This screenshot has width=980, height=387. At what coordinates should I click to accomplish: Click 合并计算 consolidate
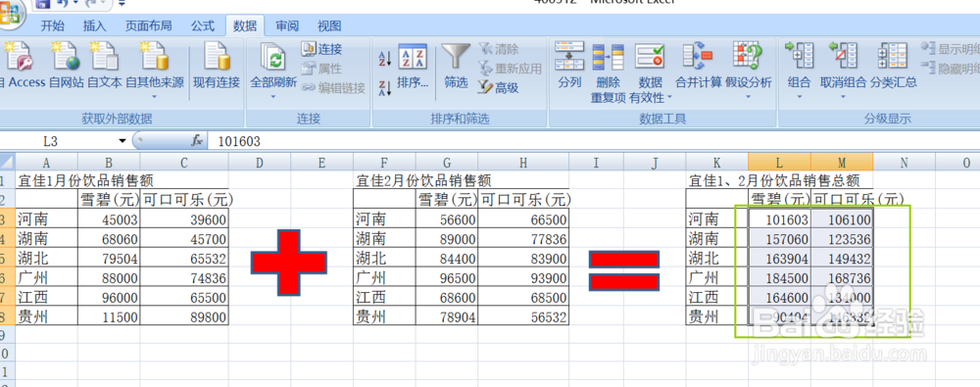click(x=698, y=66)
